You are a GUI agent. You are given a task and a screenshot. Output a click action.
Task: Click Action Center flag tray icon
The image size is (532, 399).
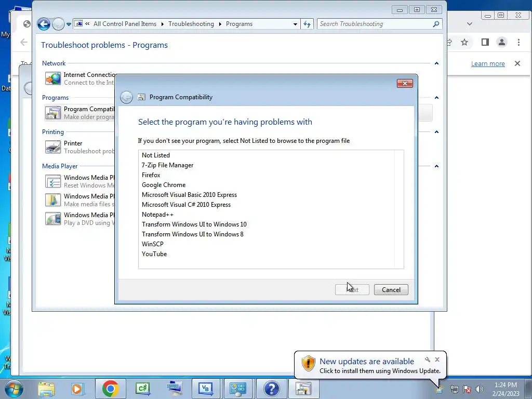tap(467, 389)
